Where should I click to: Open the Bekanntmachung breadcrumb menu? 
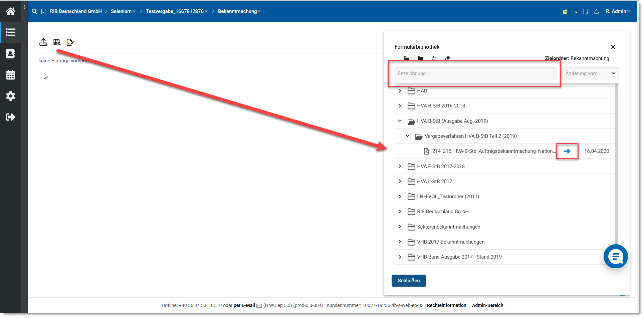pos(239,11)
